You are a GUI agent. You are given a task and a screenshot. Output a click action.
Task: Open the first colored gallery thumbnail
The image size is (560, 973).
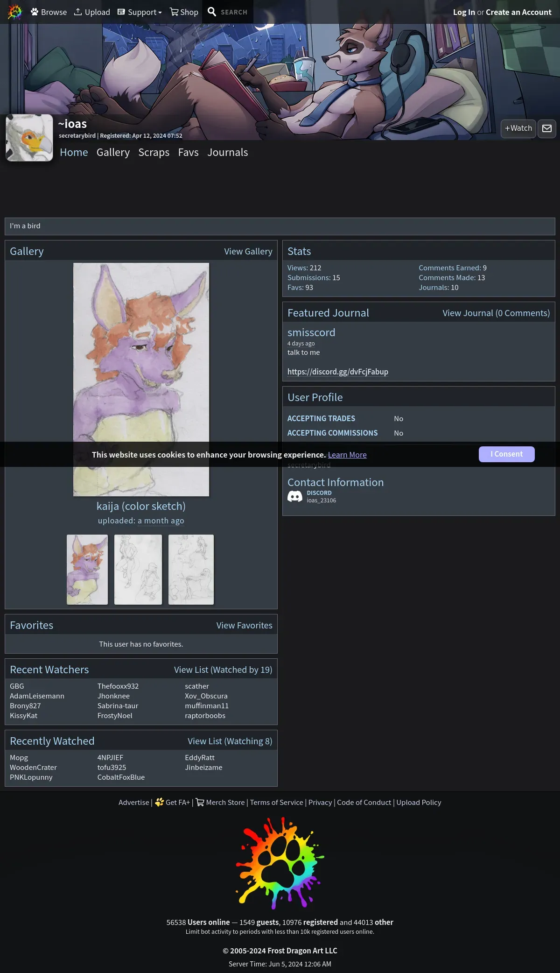click(87, 570)
